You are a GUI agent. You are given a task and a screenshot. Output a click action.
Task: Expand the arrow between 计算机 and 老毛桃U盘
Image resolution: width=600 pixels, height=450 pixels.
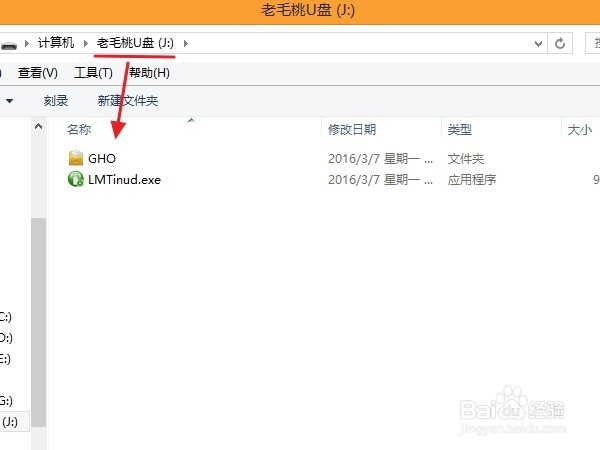coord(86,43)
